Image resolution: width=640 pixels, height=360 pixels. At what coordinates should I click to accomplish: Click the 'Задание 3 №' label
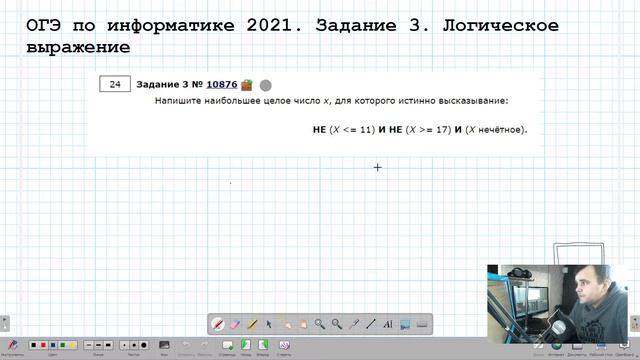pyautogui.click(x=169, y=84)
